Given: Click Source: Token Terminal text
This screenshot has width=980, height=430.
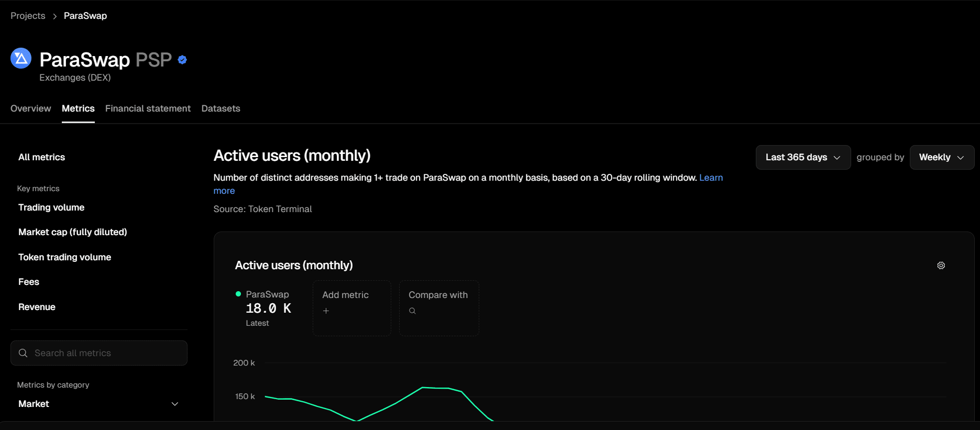Looking at the screenshot, I should (x=262, y=209).
